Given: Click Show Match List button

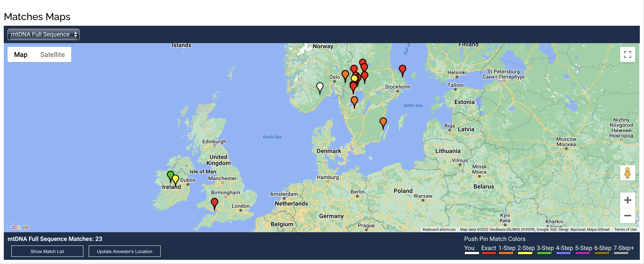Looking at the screenshot, I should pyautogui.click(x=47, y=251).
